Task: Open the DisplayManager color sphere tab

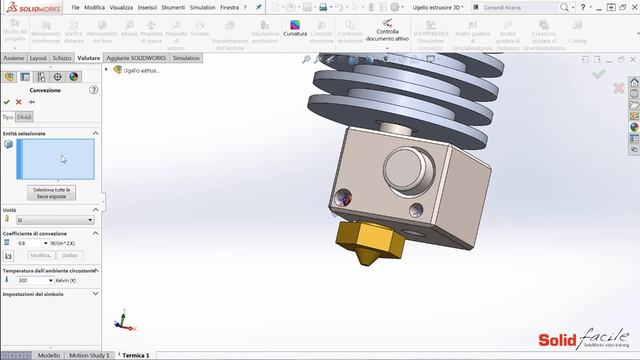Action: pos(73,77)
